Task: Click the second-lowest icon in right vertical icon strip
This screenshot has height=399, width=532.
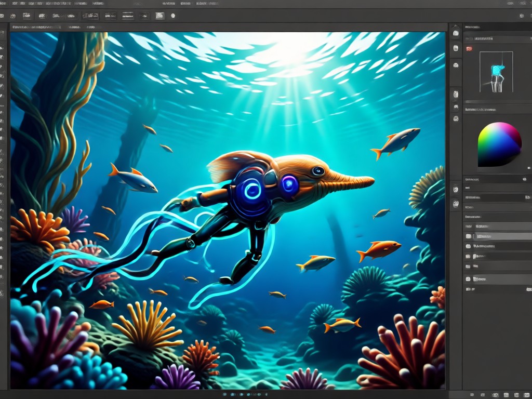Action: (456, 189)
